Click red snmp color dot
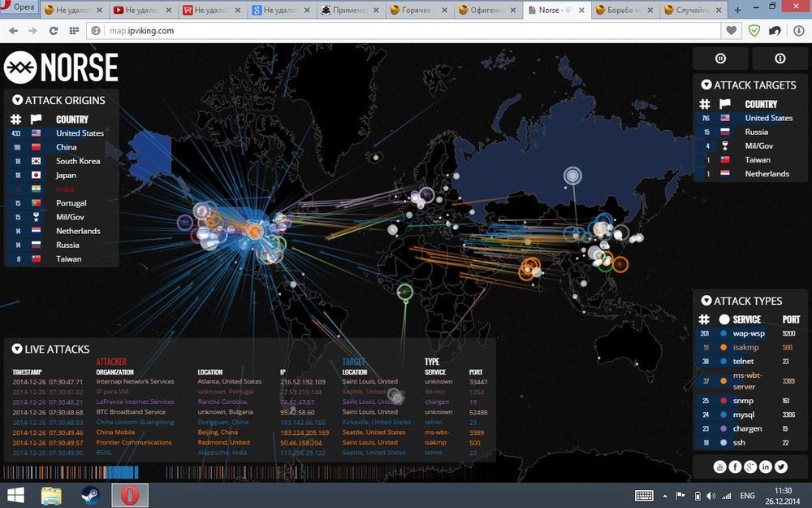This screenshot has width=812, height=508. (723, 401)
